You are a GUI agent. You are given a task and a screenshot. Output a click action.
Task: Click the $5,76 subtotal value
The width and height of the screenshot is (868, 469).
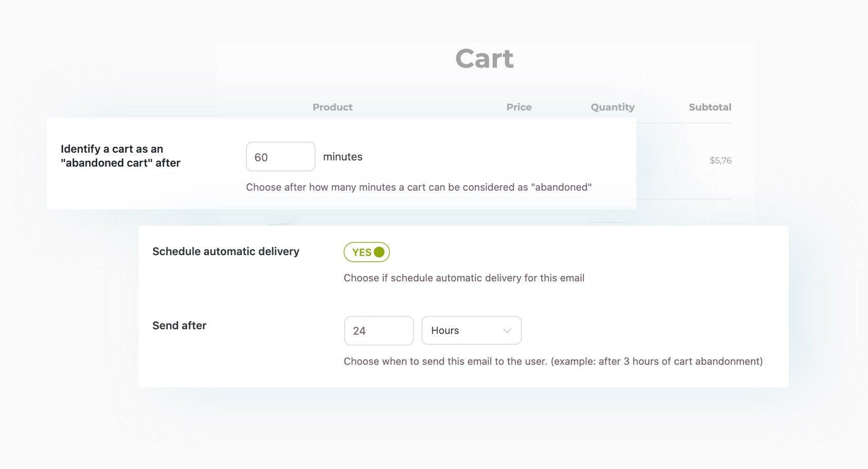click(720, 160)
